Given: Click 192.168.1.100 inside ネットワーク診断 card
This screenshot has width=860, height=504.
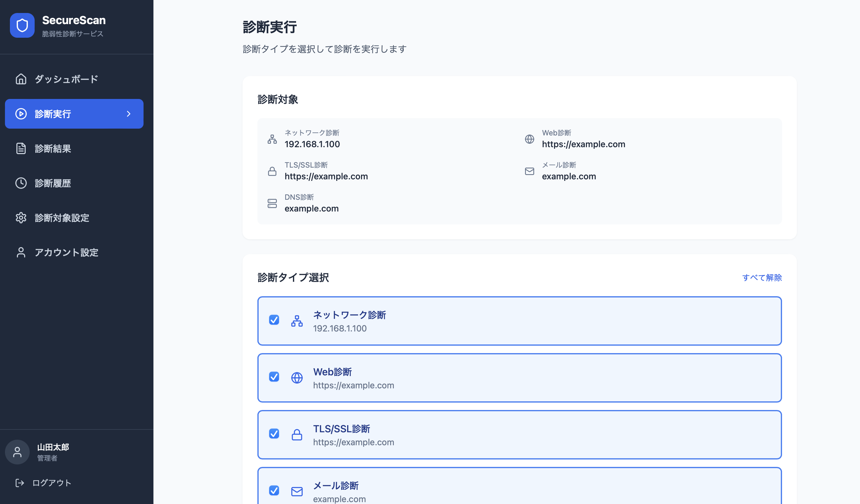Looking at the screenshot, I should point(340,328).
